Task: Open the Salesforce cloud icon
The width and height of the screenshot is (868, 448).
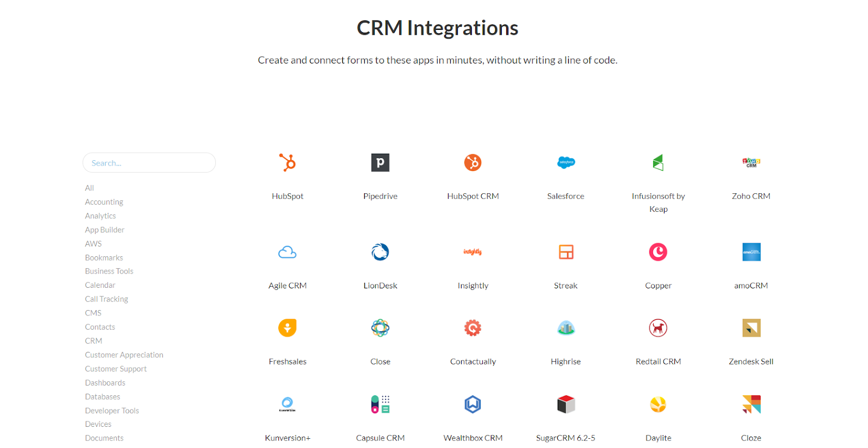Action: click(x=566, y=162)
